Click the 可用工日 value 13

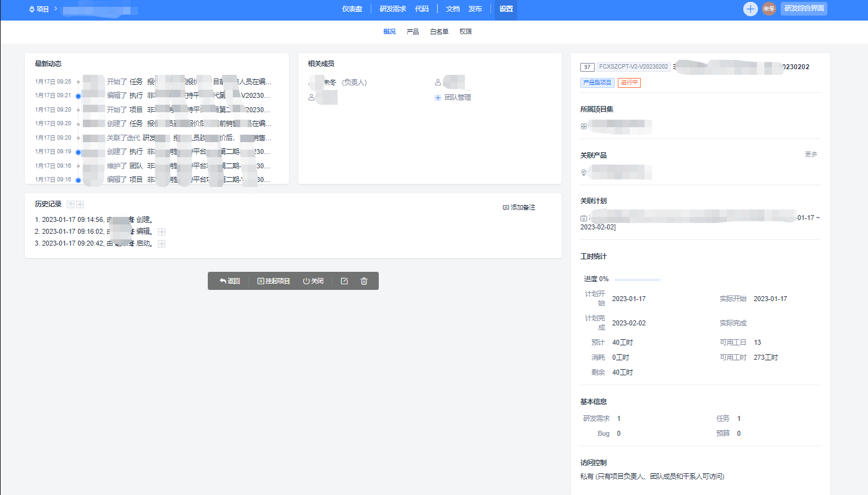coord(758,343)
